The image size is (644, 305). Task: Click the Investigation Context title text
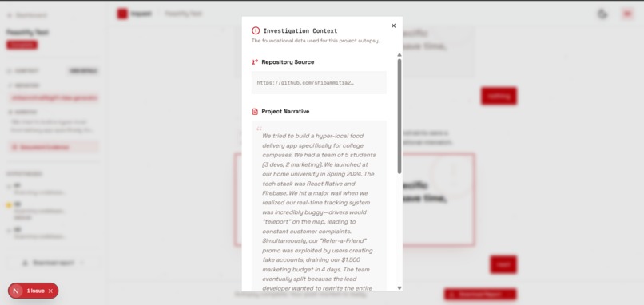click(300, 31)
